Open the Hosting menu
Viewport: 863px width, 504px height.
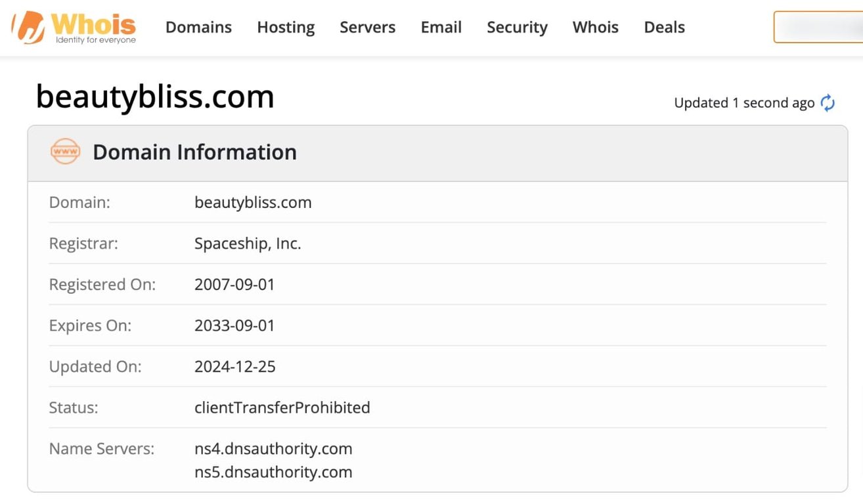point(285,27)
